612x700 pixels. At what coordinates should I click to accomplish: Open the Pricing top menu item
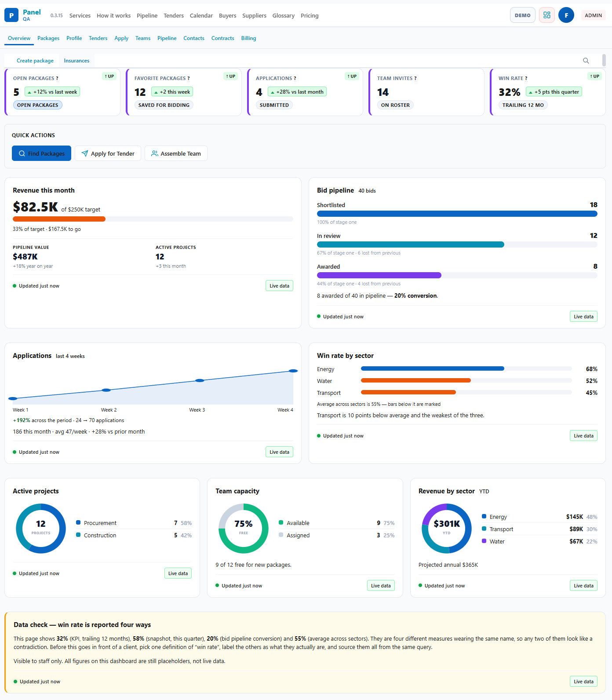310,15
